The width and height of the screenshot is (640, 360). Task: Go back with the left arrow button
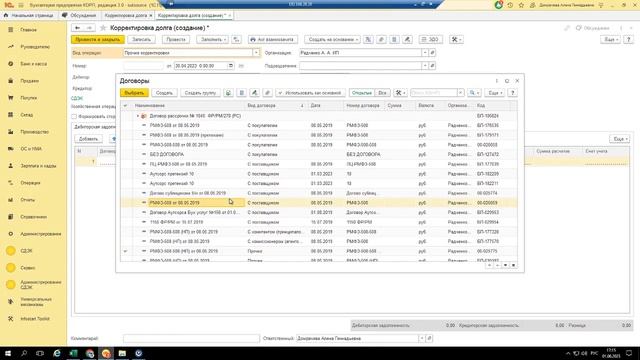[x=78, y=28]
